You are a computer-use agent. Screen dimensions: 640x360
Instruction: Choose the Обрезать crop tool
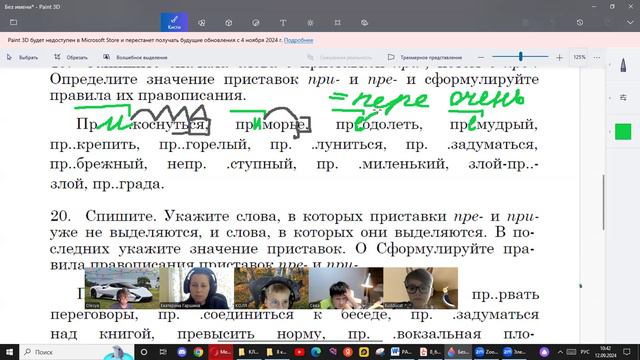tap(71, 58)
